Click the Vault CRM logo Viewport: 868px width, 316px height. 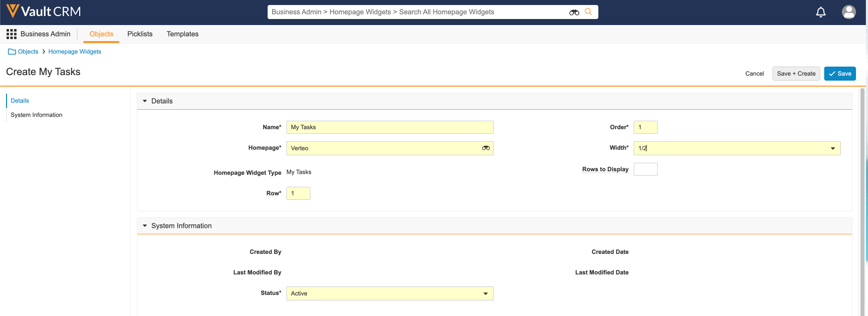[43, 12]
